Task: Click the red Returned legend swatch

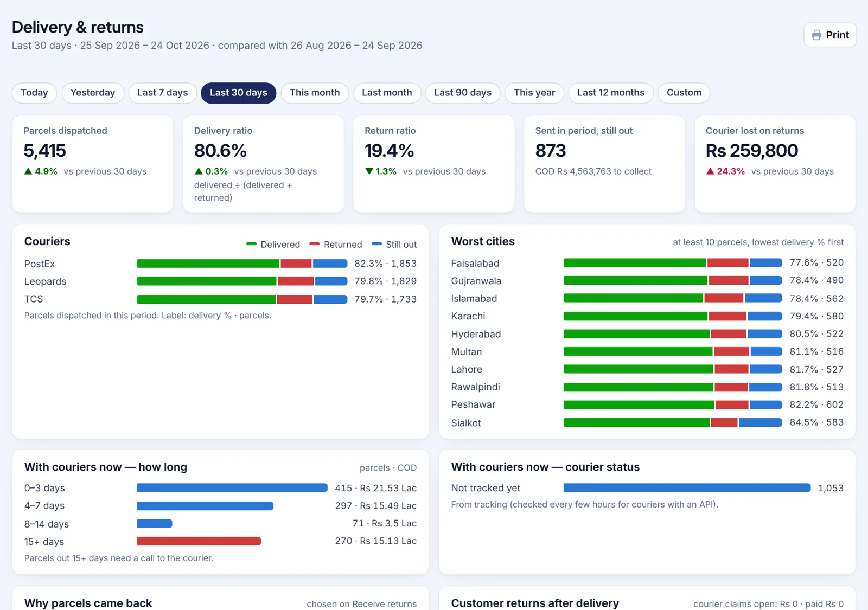Action: click(x=314, y=244)
